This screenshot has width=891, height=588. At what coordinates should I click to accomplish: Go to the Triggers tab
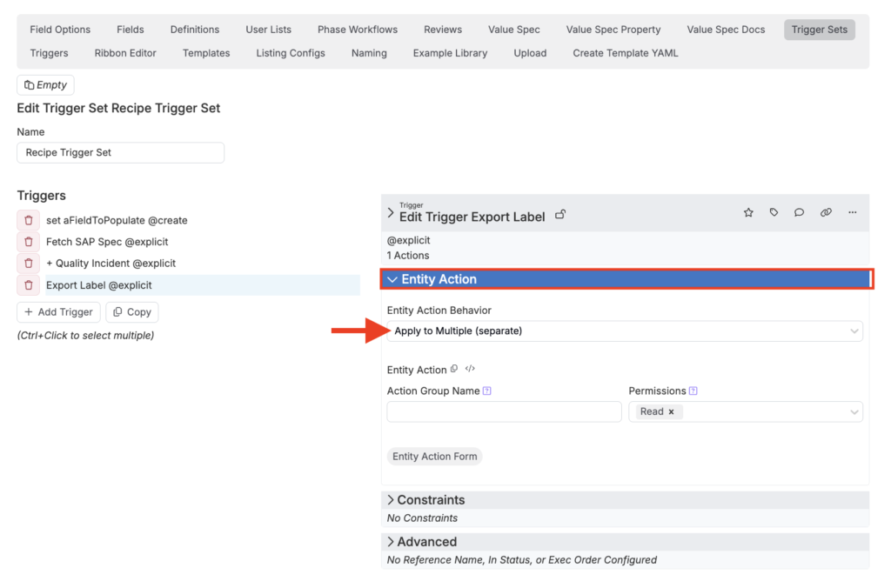point(49,53)
